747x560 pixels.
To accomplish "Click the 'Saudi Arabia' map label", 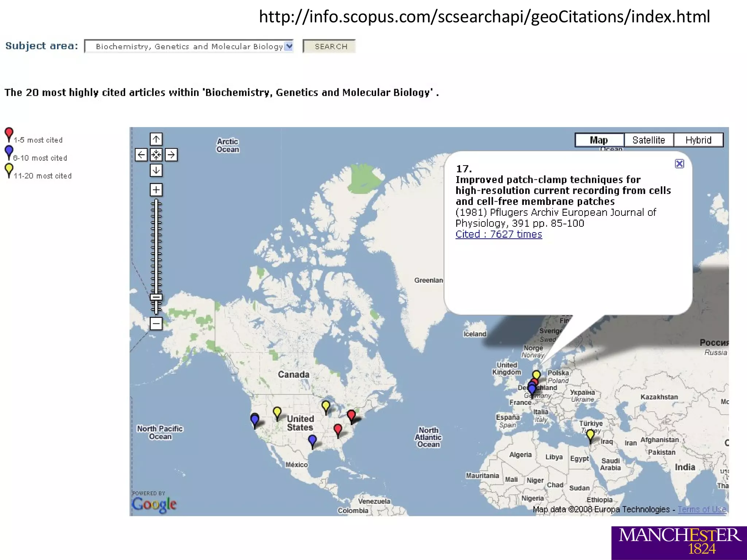I will point(611,464).
